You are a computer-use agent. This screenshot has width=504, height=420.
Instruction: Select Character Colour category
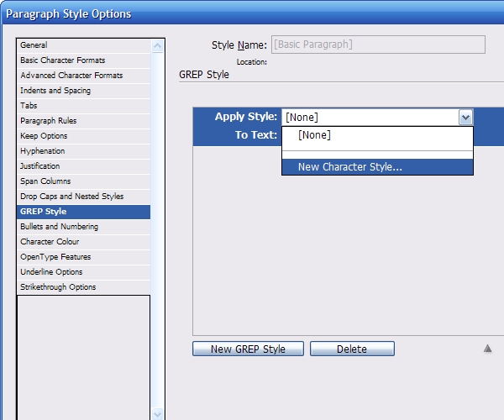tap(83, 242)
